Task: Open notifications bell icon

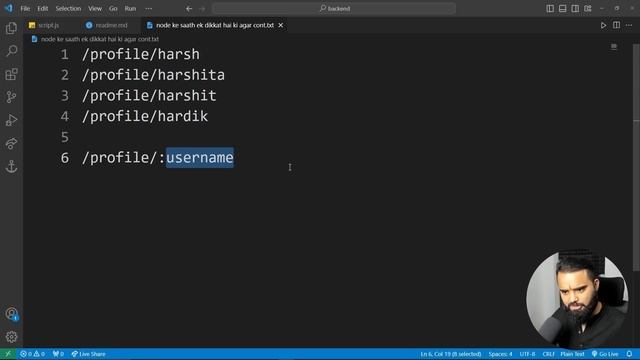Action: tap(629, 354)
